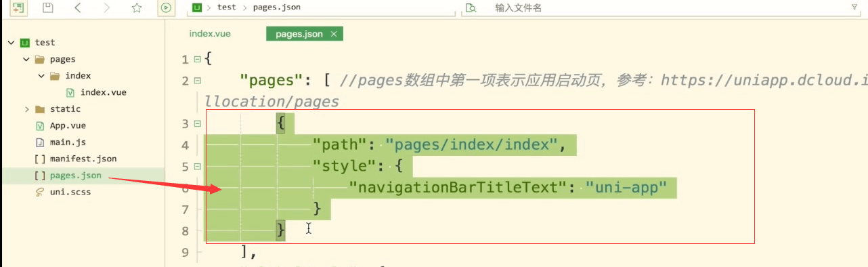Switch to the index.vue tab
Image resolution: width=868 pixels, height=267 pixels.
click(x=211, y=33)
